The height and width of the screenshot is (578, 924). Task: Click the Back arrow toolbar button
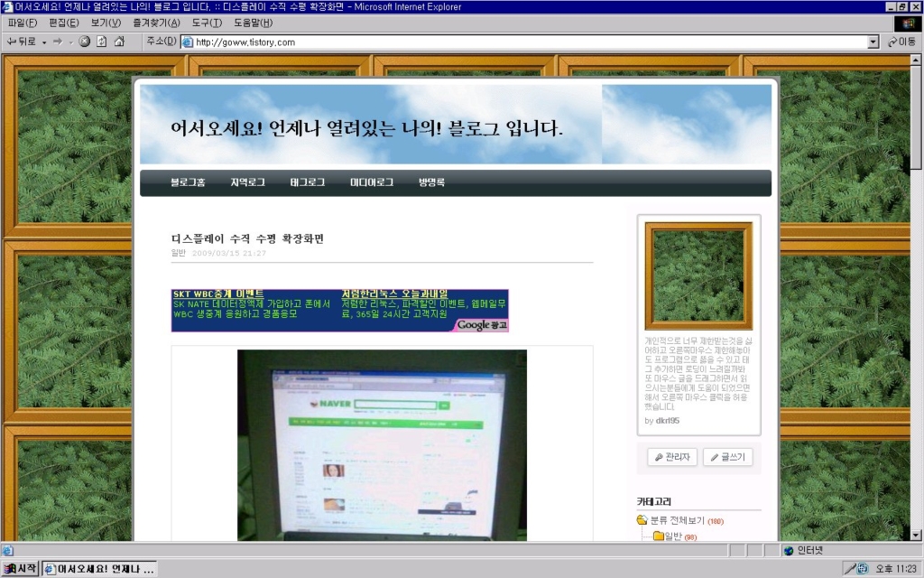21,42
